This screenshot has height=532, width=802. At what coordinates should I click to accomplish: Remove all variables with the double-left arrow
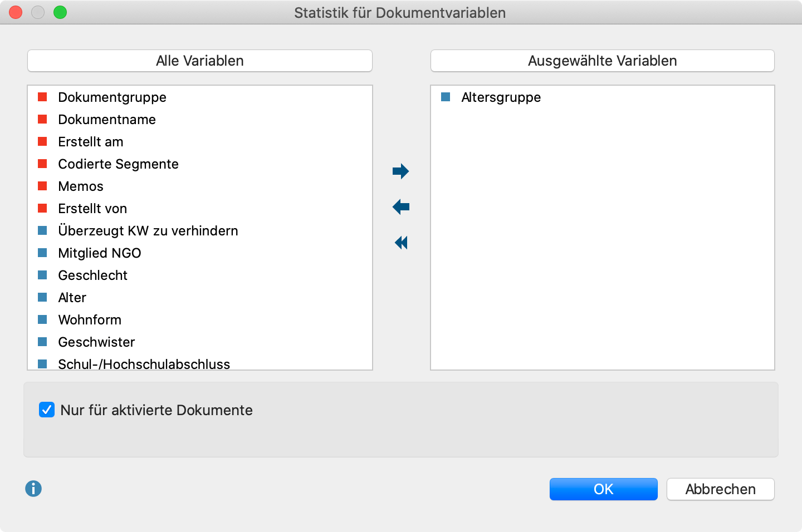pos(400,243)
